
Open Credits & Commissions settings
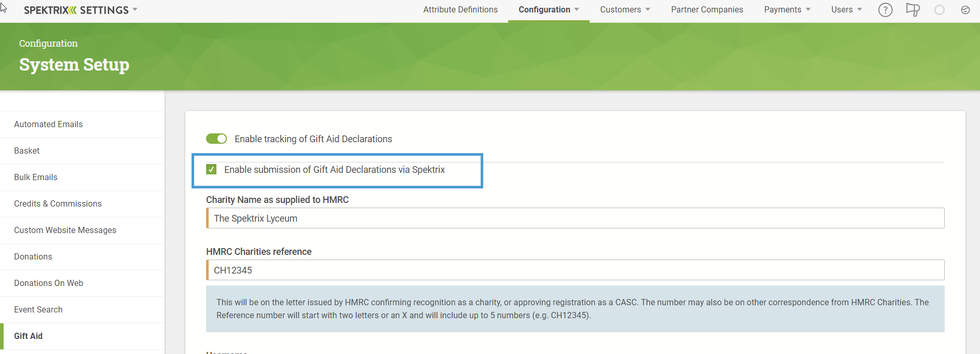pos(83,204)
